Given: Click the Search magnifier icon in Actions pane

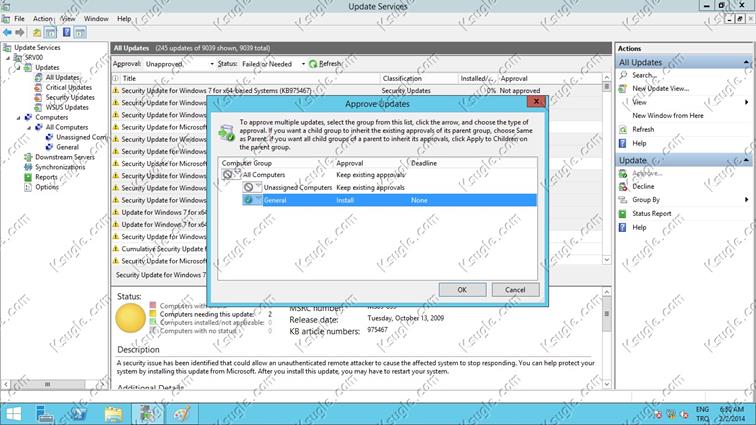Looking at the screenshot, I should click(623, 75).
